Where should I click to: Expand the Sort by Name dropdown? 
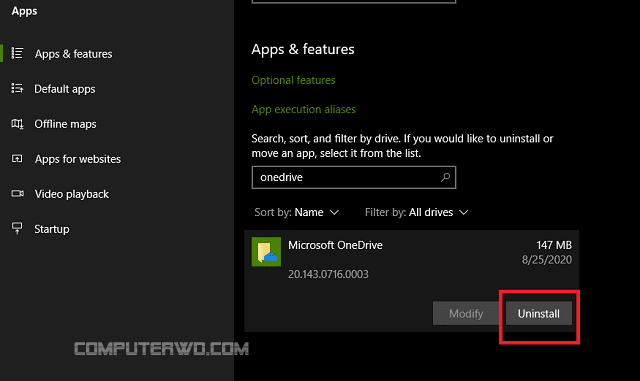point(296,212)
